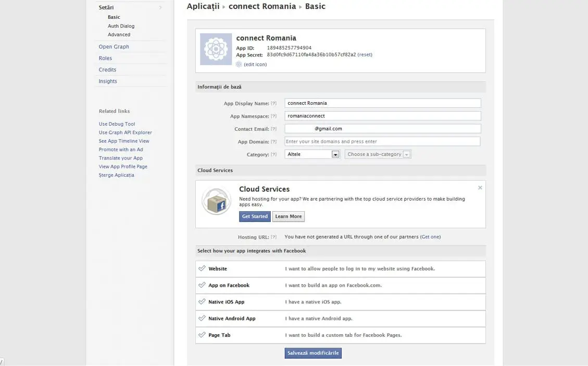Click help marker next to App Display Name
This screenshot has height=366, width=588.
point(274,103)
